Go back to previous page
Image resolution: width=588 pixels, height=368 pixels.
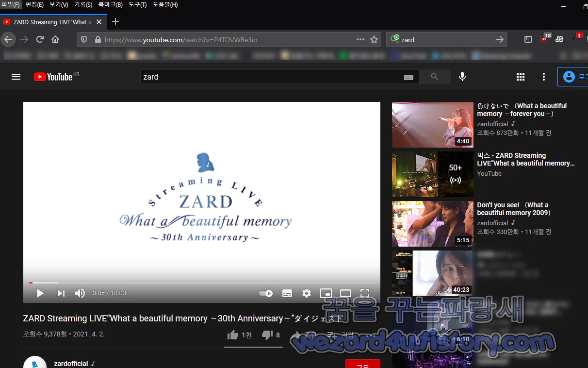coord(8,39)
